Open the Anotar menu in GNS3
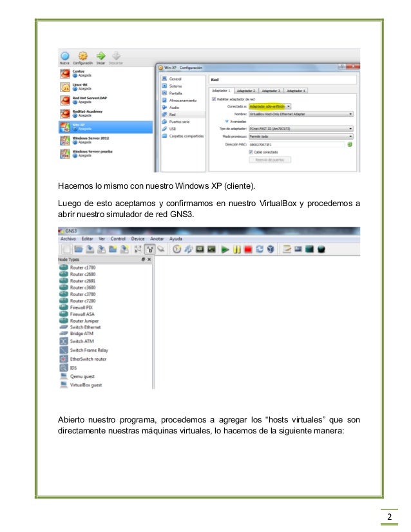411x532 pixels. 157,239
